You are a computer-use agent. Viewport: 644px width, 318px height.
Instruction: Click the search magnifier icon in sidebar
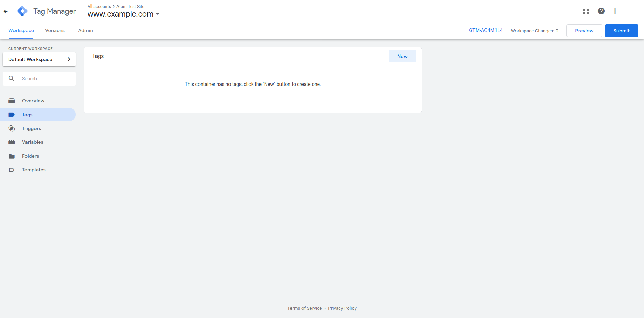(x=12, y=79)
